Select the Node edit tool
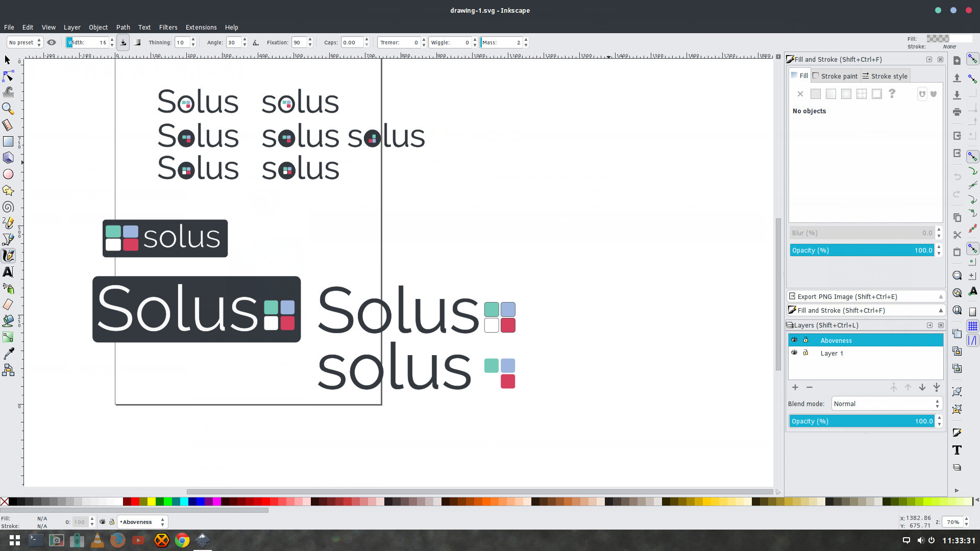This screenshot has height=551, width=980. click(8, 77)
